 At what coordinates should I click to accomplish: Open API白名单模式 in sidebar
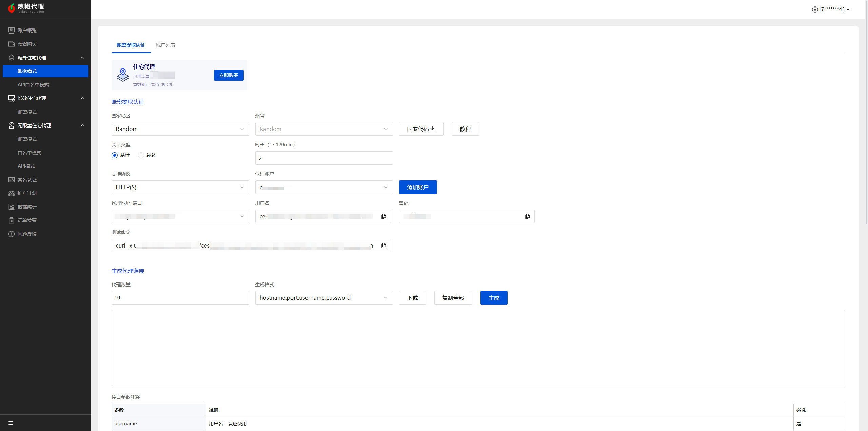click(33, 85)
